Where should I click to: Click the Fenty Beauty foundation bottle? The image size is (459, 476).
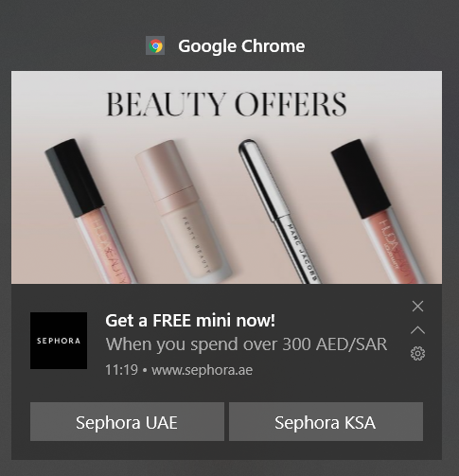(183, 211)
